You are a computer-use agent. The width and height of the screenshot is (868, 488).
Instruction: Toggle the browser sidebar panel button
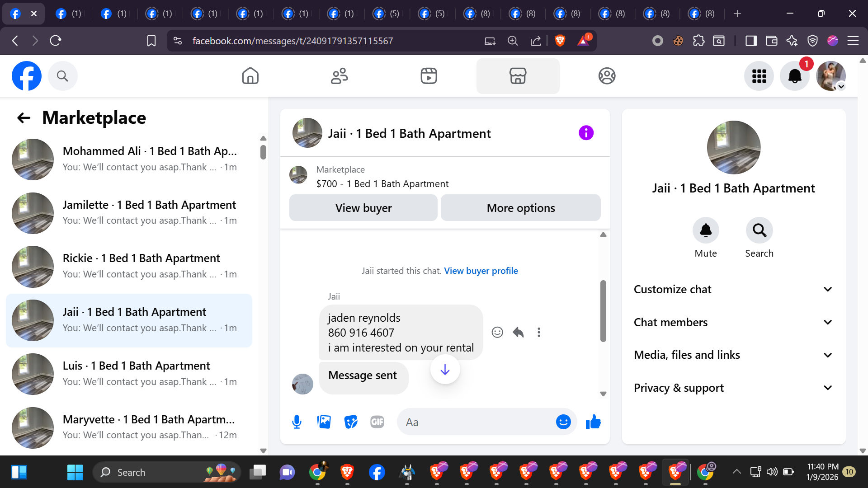click(x=751, y=41)
